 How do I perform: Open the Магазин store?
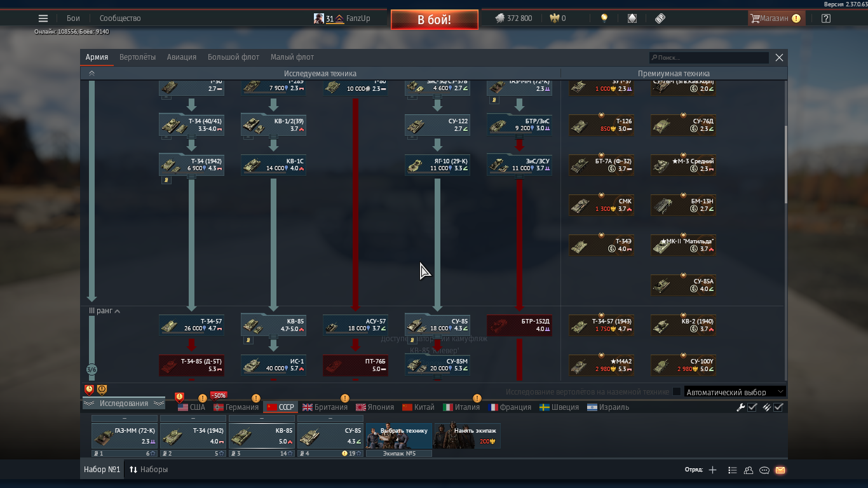click(x=776, y=18)
